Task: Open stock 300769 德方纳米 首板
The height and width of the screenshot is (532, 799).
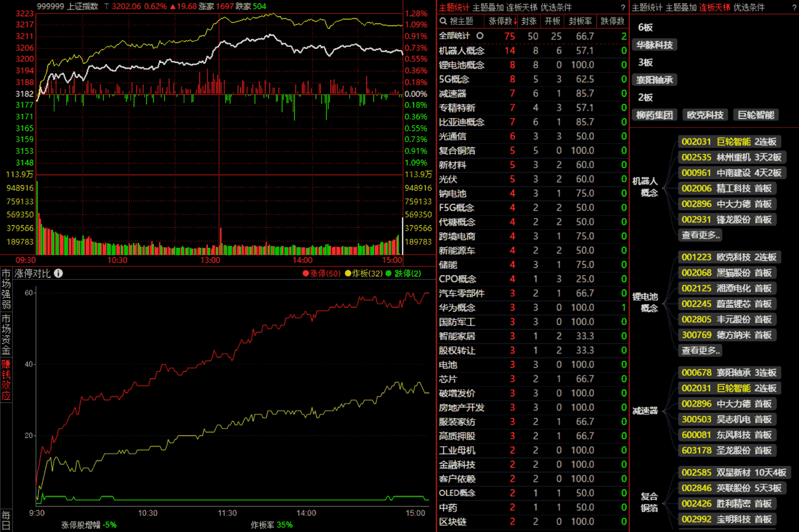Action: click(727, 335)
